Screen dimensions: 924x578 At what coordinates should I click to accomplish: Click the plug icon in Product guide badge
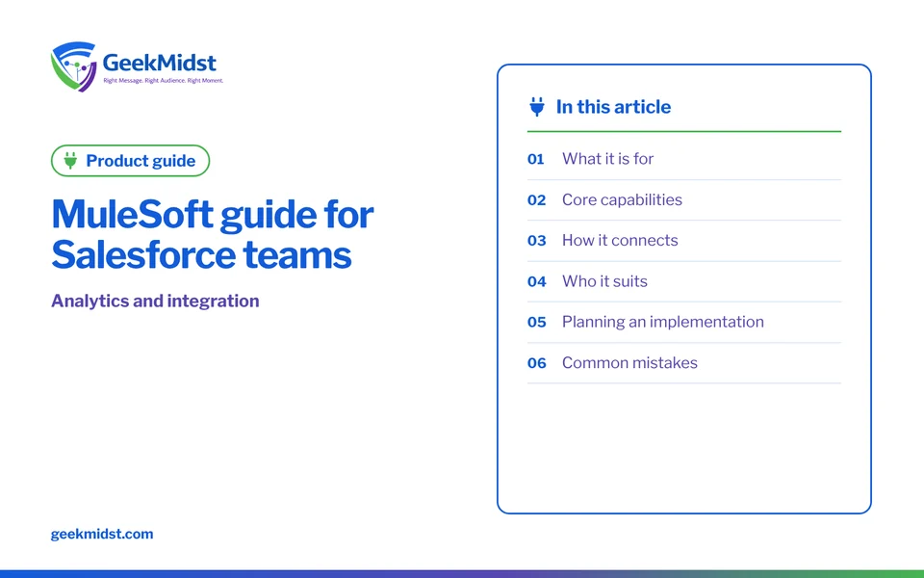70,161
